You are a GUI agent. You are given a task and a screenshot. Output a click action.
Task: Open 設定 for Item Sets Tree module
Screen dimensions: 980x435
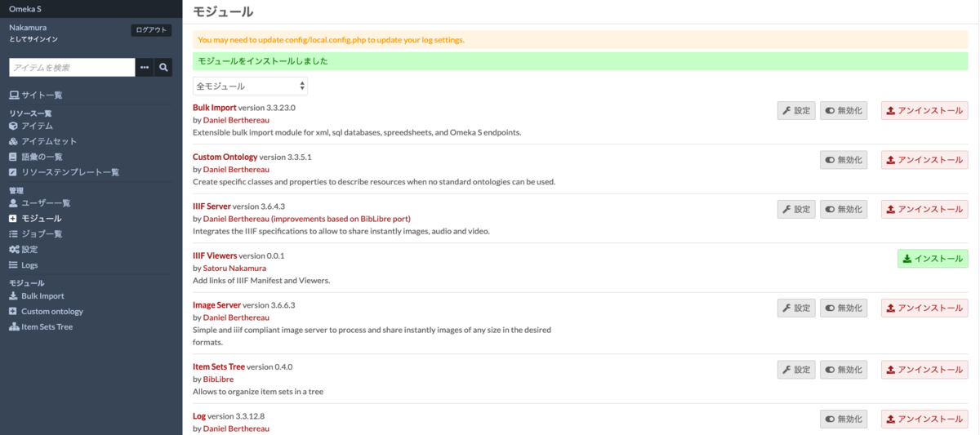(x=796, y=370)
